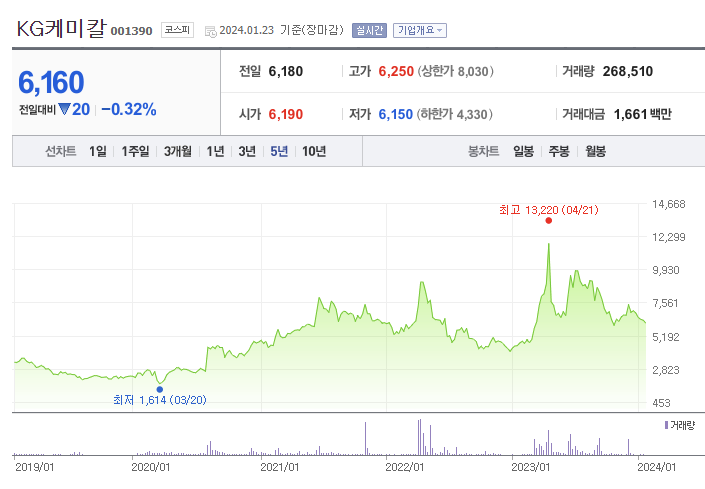Select the 3년 chart period
The width and height of the screenshot is (705, 489).
pyautogui.click(x=247, y=151)
